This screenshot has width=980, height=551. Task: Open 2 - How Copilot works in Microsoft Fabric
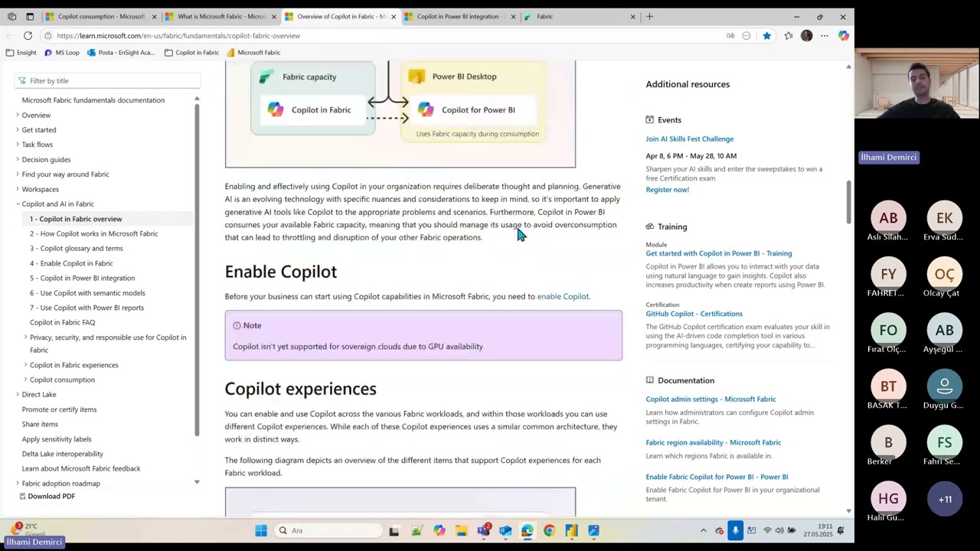[93, 233]
